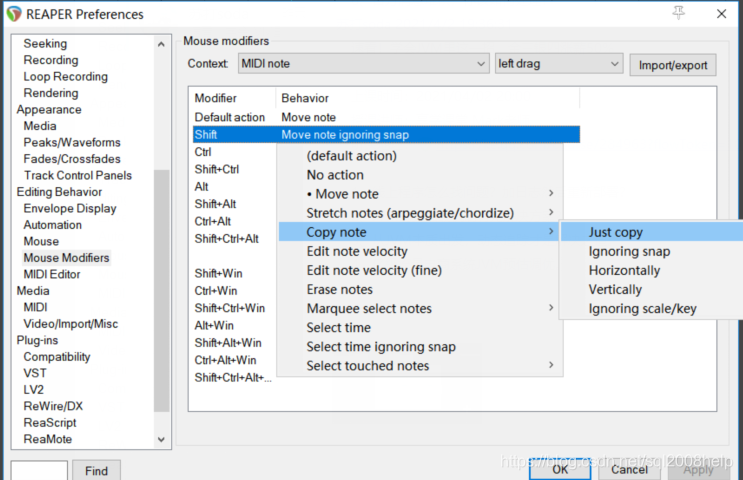Screen dimensions: 743x480
Task: Close the REAPER Preferences dialog
Action: (x=721, y=14)
